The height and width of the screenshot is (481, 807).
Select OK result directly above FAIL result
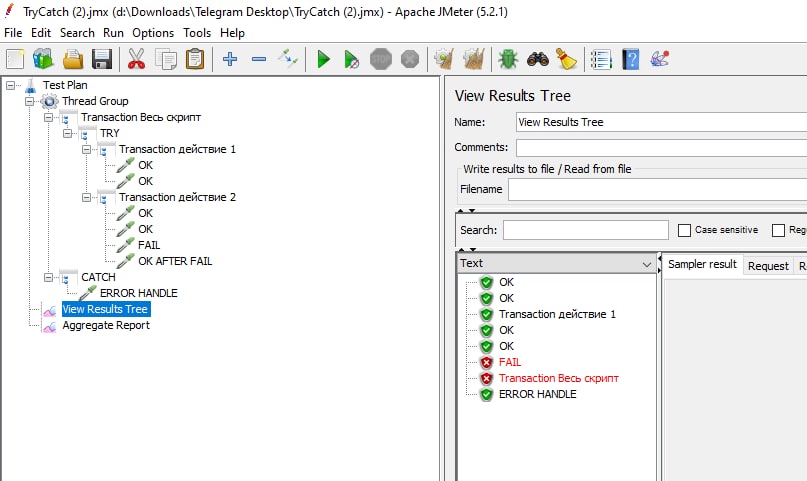coord(506,346)
